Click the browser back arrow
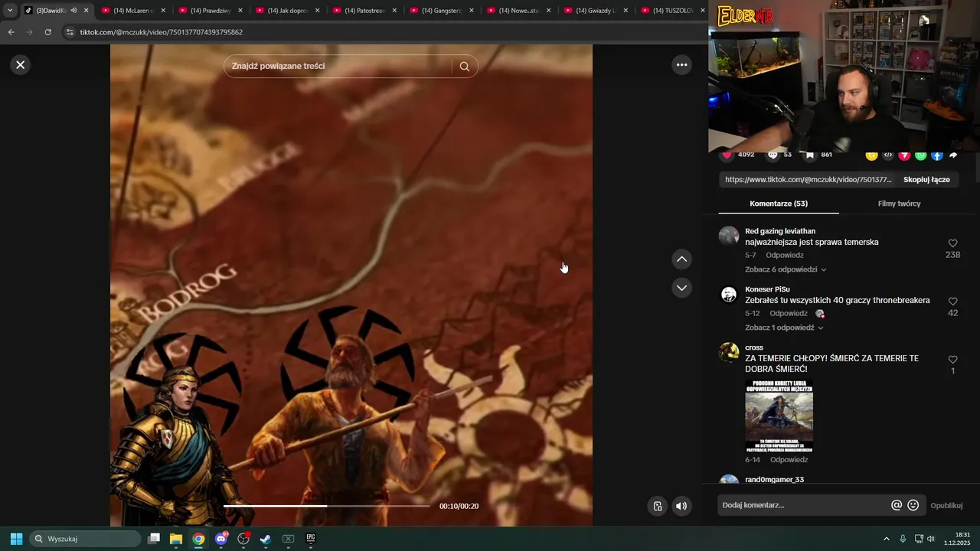The image size is (980, 551). 11,32
